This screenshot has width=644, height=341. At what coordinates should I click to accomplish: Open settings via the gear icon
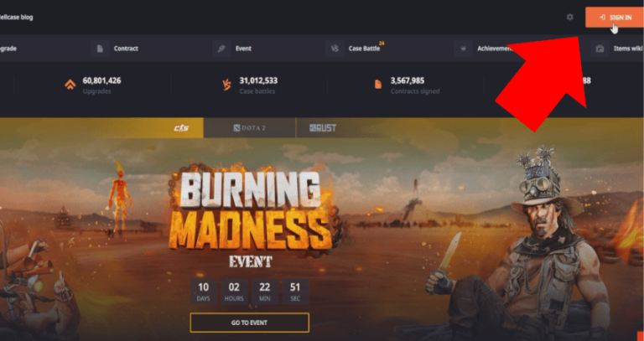click(x=569, y=18)
